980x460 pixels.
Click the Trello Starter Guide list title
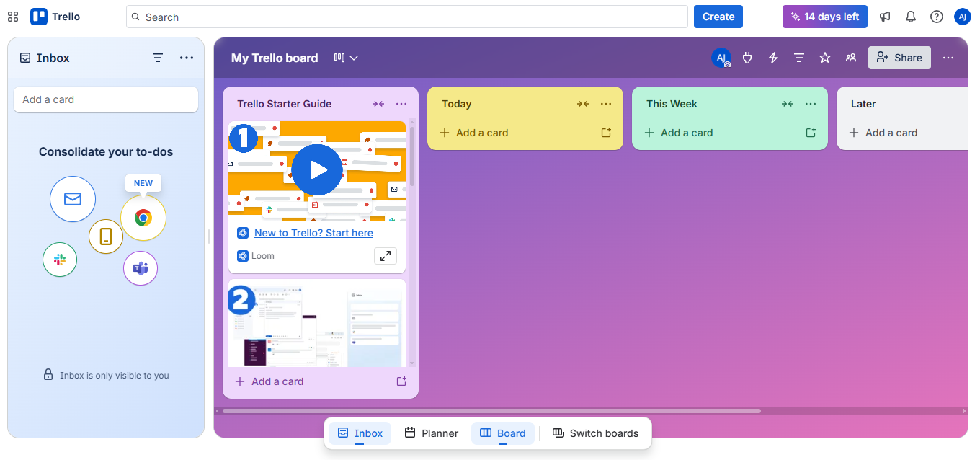285,104
